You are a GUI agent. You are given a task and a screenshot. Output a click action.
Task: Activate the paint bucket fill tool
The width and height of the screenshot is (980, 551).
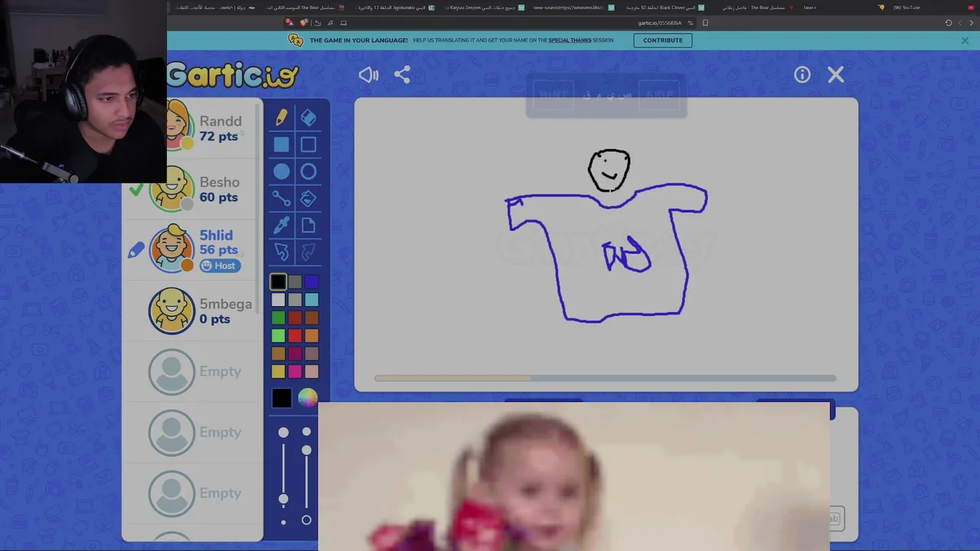click(308, 199)
